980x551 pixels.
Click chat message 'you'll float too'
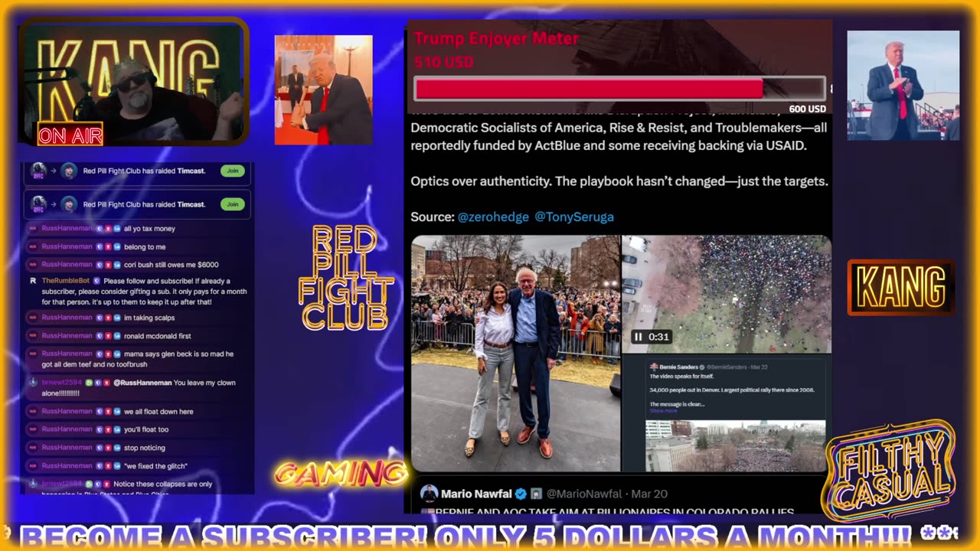click(146, 429)
